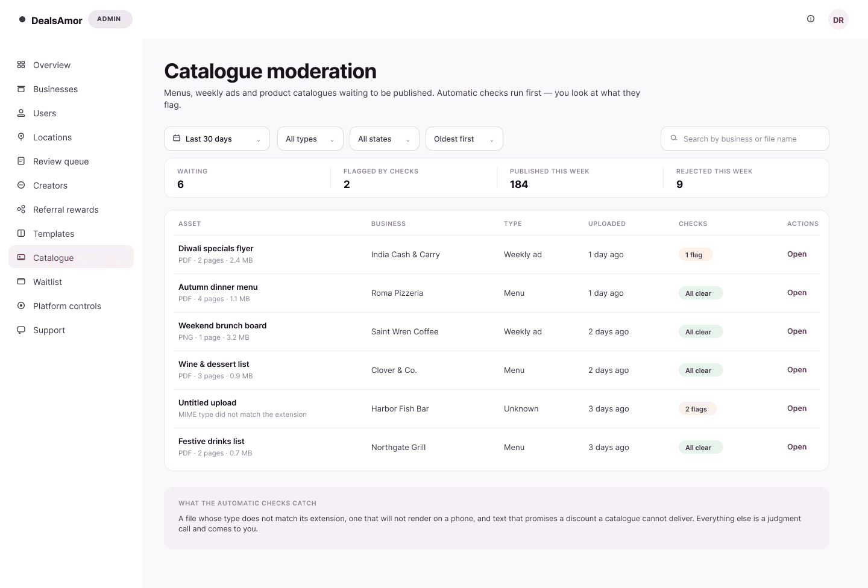Image resolution: width=868 pixels, height=588 pixels.
Task: Click the Waitlist icon in the sidebar
Action: (21, 281)
